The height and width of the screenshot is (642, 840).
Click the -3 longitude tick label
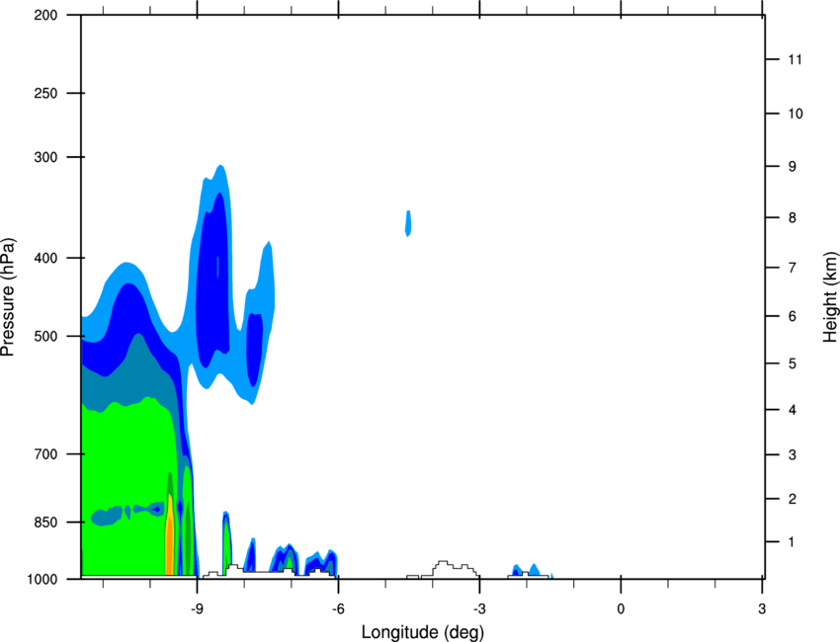(x=479, y=608)
